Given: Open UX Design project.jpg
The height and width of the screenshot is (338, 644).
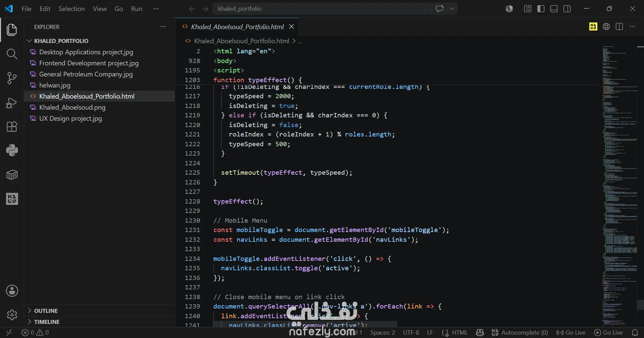Looking at the screenshot, I should (100, 118).
